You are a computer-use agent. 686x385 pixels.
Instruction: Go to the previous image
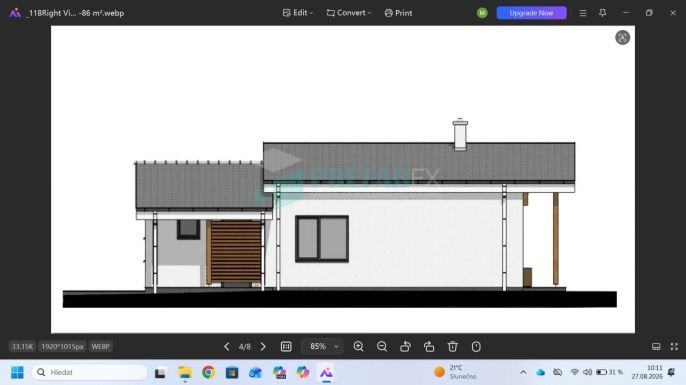[226, 346]
